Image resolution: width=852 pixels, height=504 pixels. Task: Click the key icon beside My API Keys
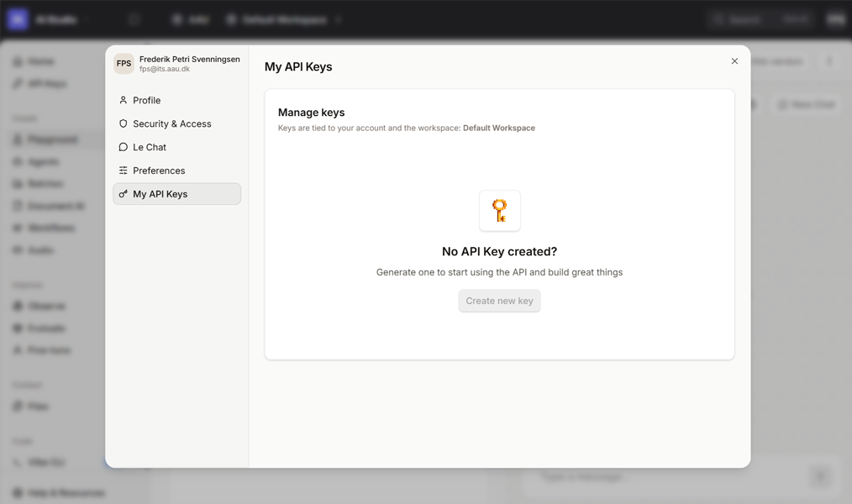coord(124,193)
